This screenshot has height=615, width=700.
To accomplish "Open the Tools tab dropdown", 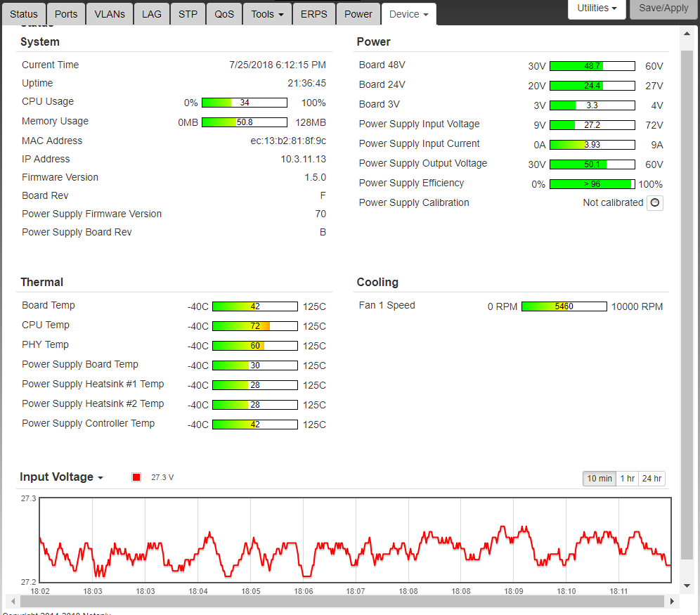I will pyautogui.click(x=267, y=14).
